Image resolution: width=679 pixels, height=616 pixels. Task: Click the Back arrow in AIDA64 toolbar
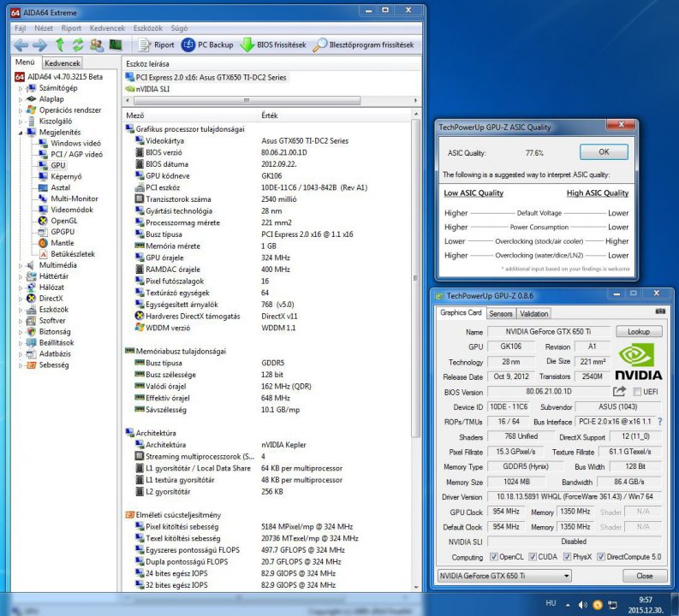tap(21, 44)
